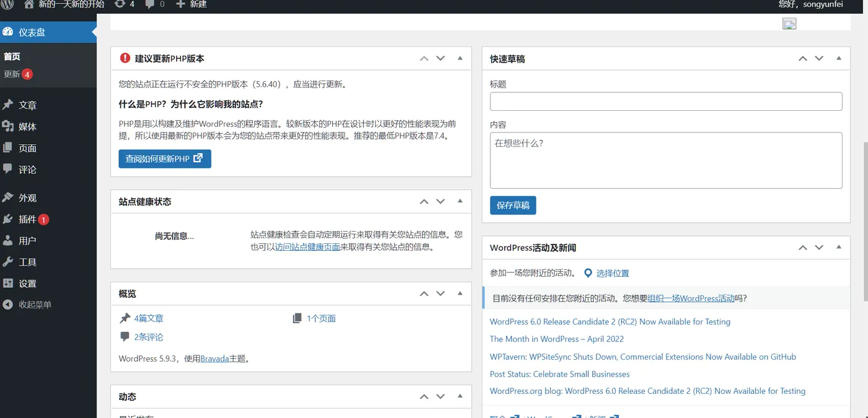Click the 收起菜单 collapse arrow icon
This screenshot has width=868, height=418.
tap(8, 305)
